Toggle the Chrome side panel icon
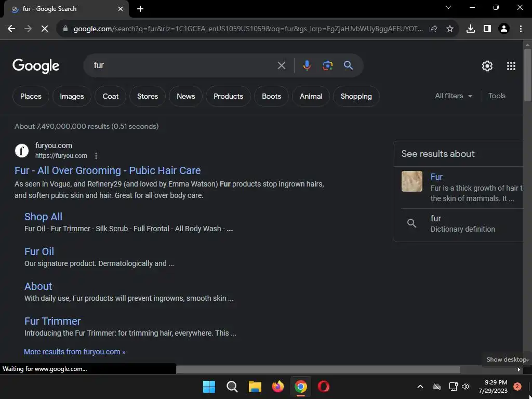 (x=487, y=29)
